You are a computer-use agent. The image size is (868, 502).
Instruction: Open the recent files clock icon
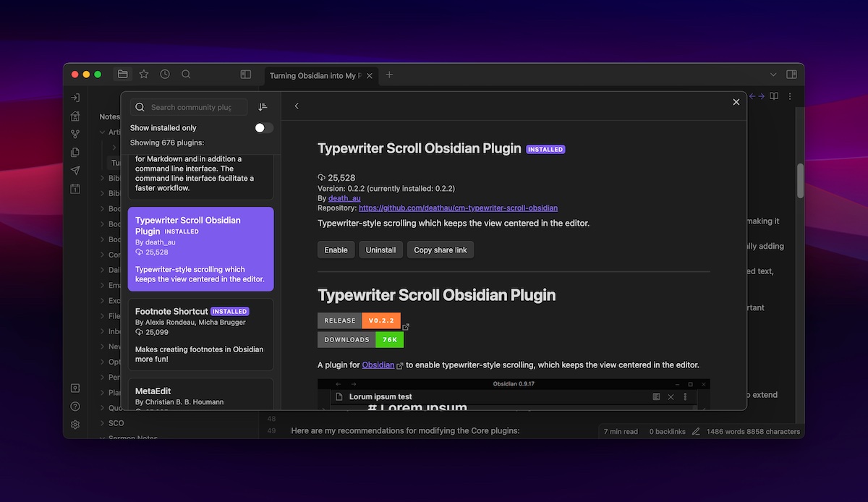[x=165, y=75]
